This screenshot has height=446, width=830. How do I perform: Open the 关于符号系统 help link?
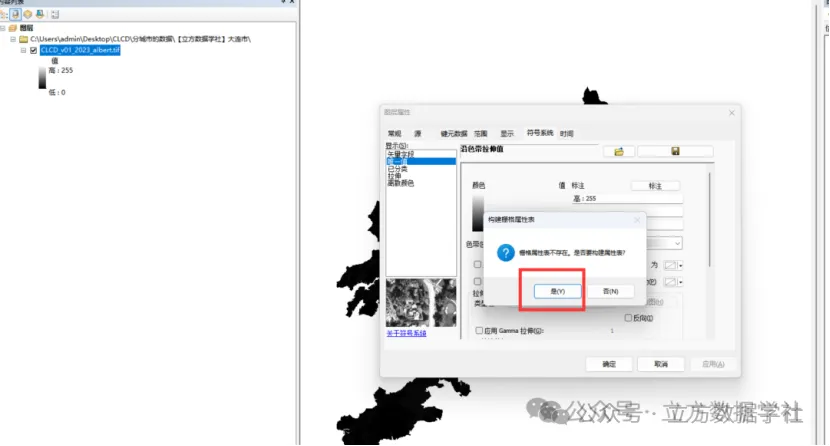[x=406, y=333]
